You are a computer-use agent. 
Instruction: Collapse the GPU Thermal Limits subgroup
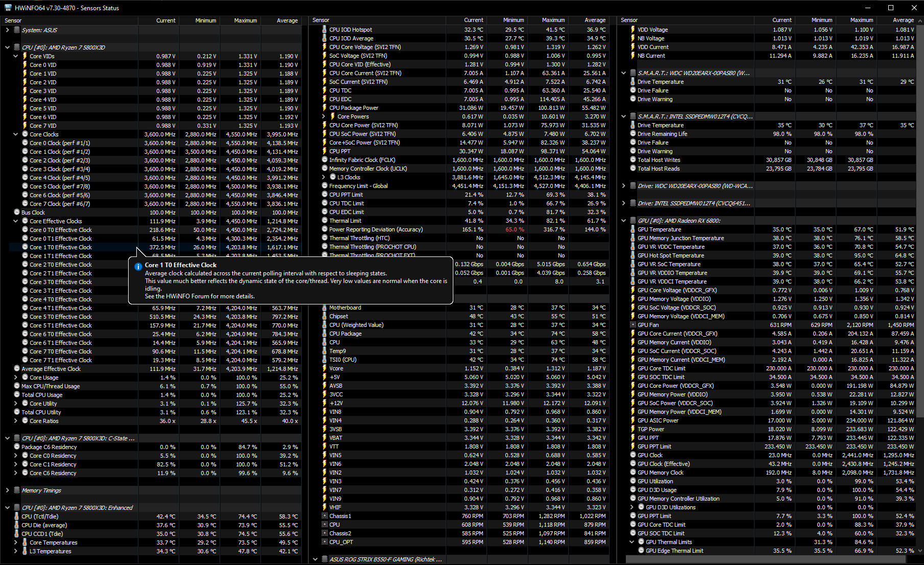[x=632, y=542]
